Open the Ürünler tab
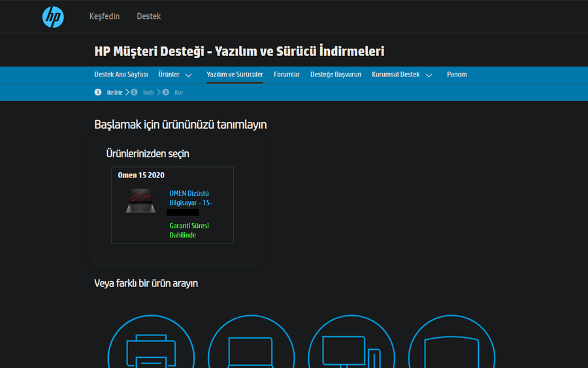The image size is (588, 368). [169, 74]
